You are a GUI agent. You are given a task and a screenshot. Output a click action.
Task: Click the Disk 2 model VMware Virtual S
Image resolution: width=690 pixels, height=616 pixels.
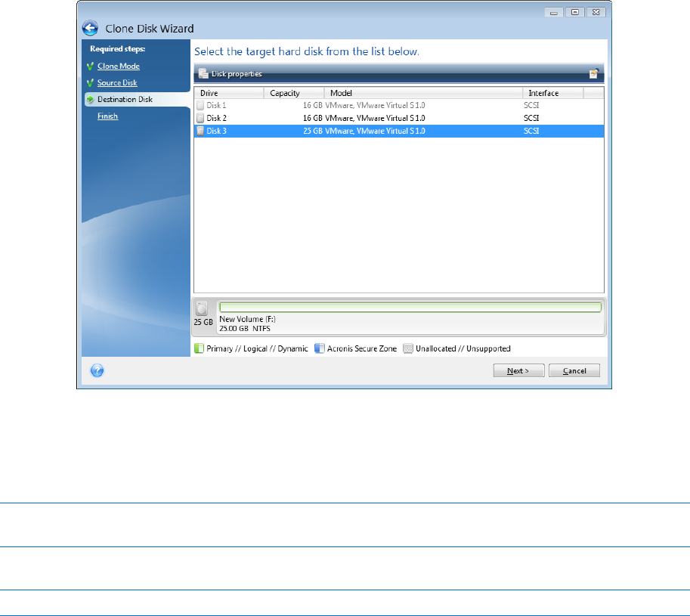375,118
